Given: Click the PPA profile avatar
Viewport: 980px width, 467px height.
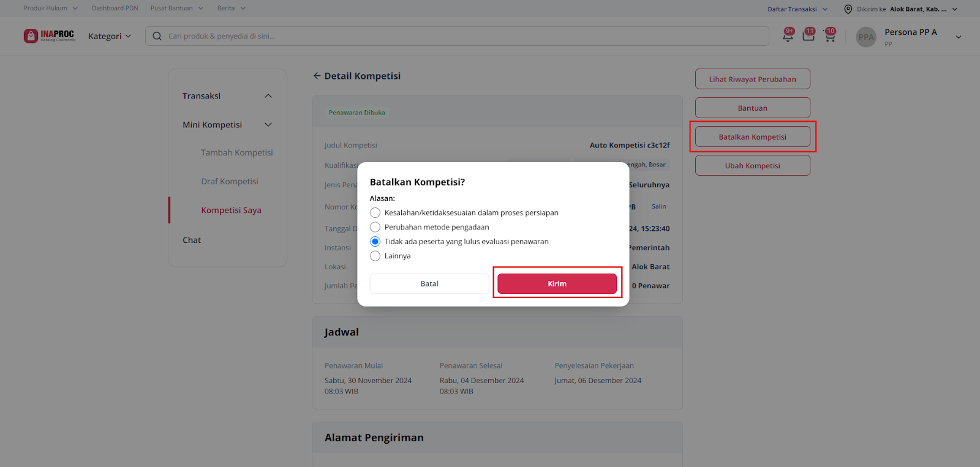Looking at the screenshot, I should [866, 37].
